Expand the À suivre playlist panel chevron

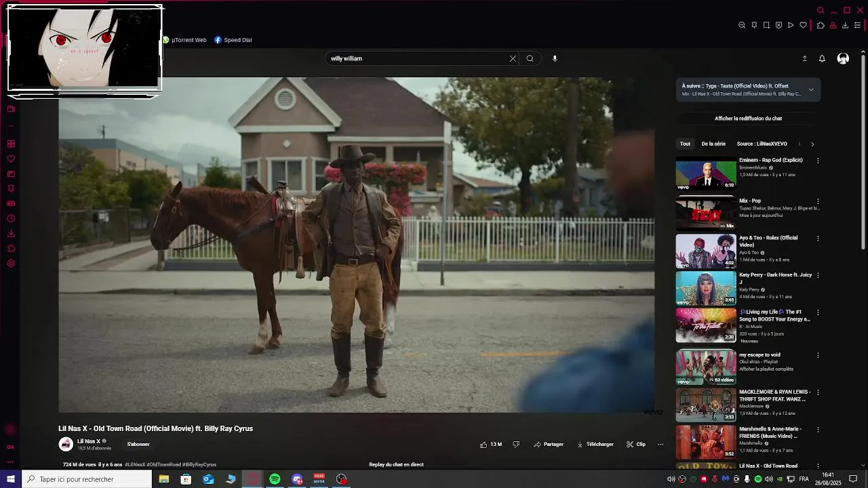tap(811, 89)
